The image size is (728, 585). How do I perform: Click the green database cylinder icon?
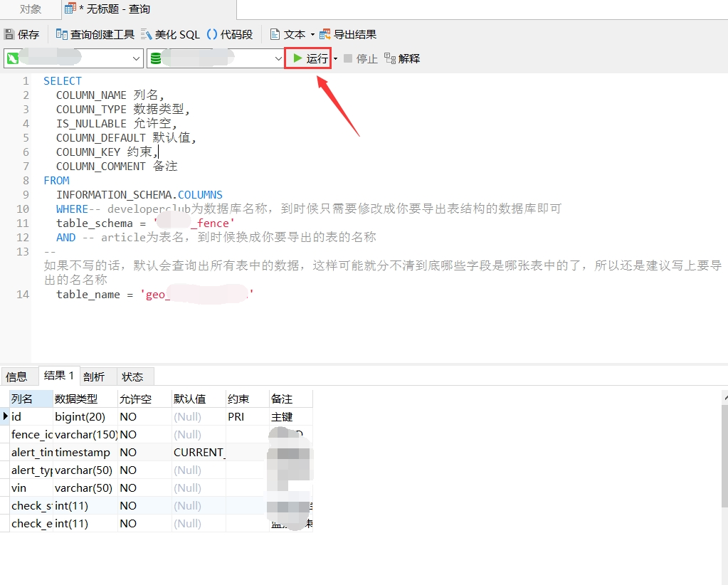click(156, 58)
